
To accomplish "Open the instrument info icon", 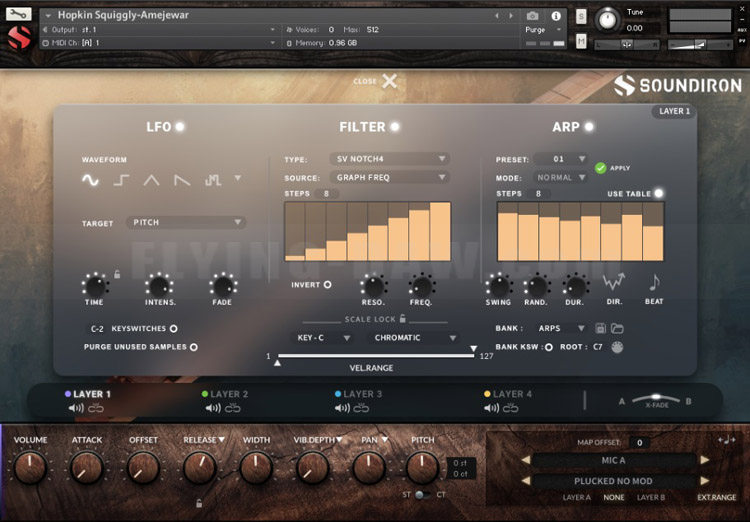I will click(556, 16).
